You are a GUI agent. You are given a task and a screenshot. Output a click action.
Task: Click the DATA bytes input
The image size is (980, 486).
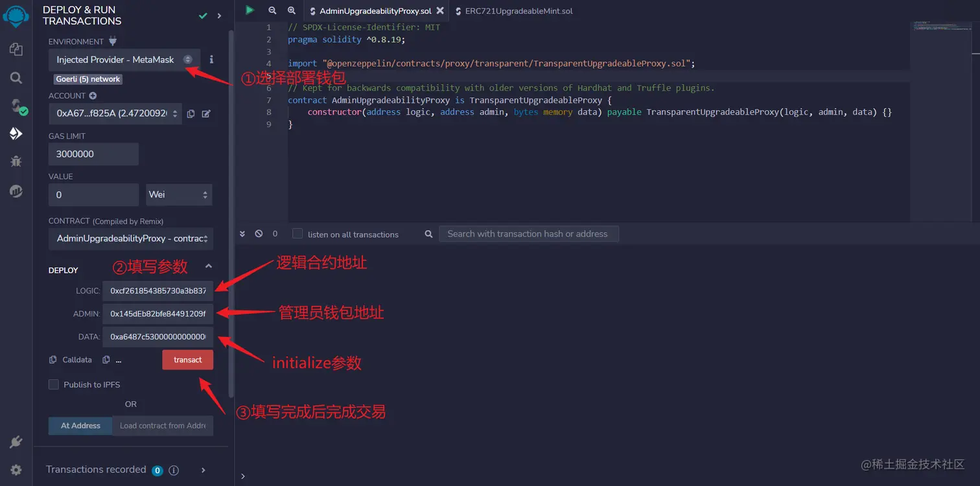[x=157, y=337]
